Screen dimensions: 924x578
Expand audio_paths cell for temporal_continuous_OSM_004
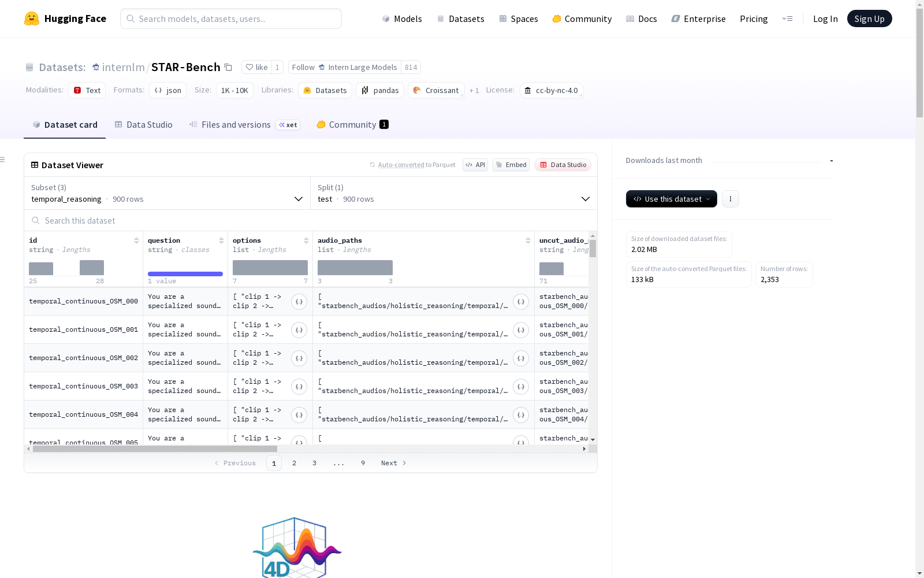(x=521, y=415)
